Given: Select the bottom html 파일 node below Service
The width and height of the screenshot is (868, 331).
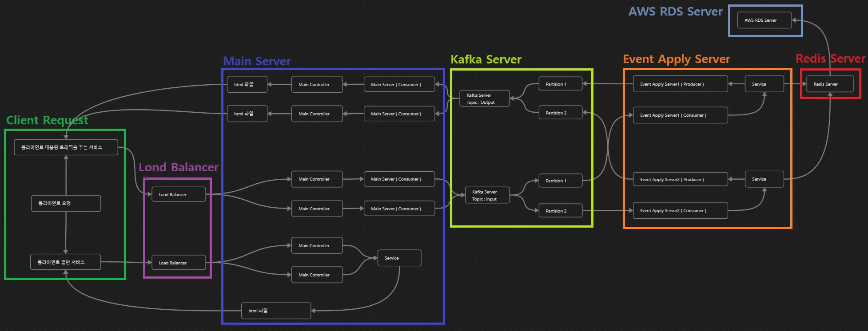Looking at the screenshot, I should [x=276, y=311].
